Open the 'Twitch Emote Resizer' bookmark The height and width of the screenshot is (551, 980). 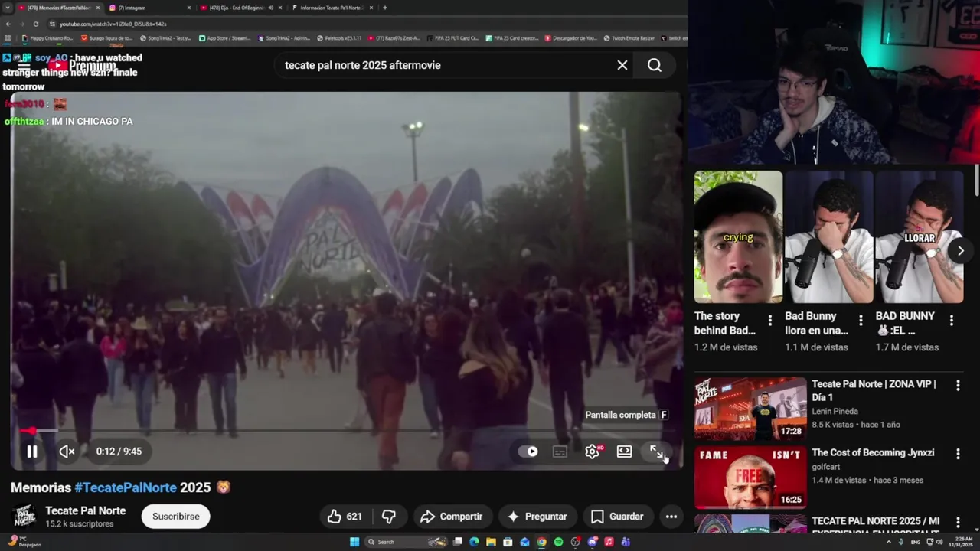629,38
